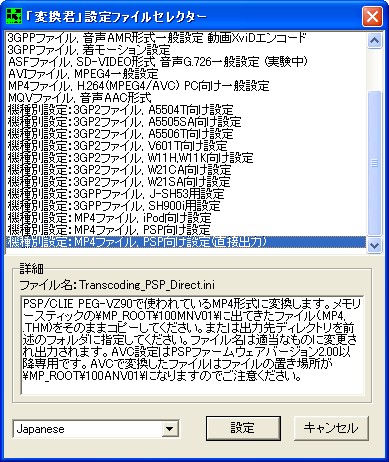Click inside the 詳細 description text box
The height and width of the screenshot is (462, 389).
click(x=192, y=345)
